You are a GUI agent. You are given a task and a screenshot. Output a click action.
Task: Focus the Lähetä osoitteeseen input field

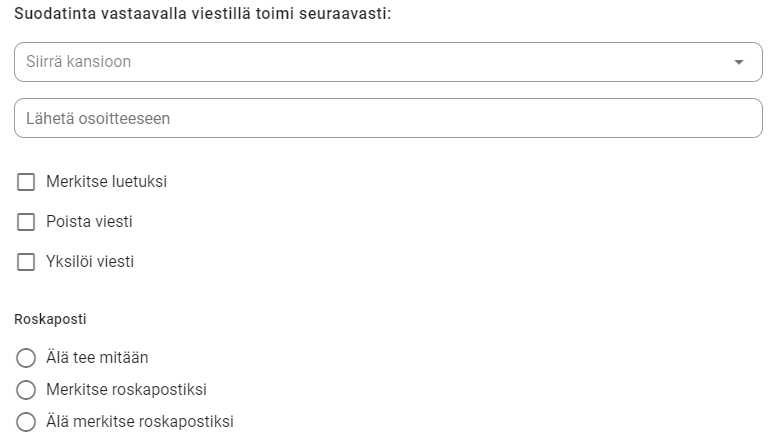click(388, 118)
